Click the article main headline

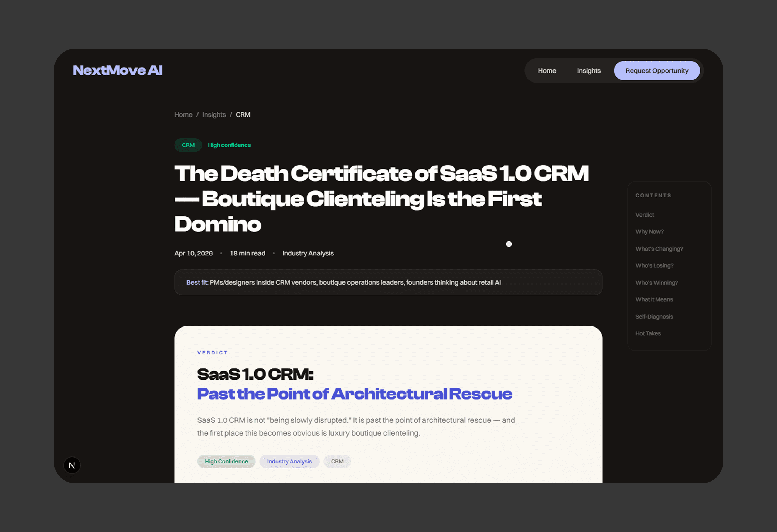tap(381, 199)
